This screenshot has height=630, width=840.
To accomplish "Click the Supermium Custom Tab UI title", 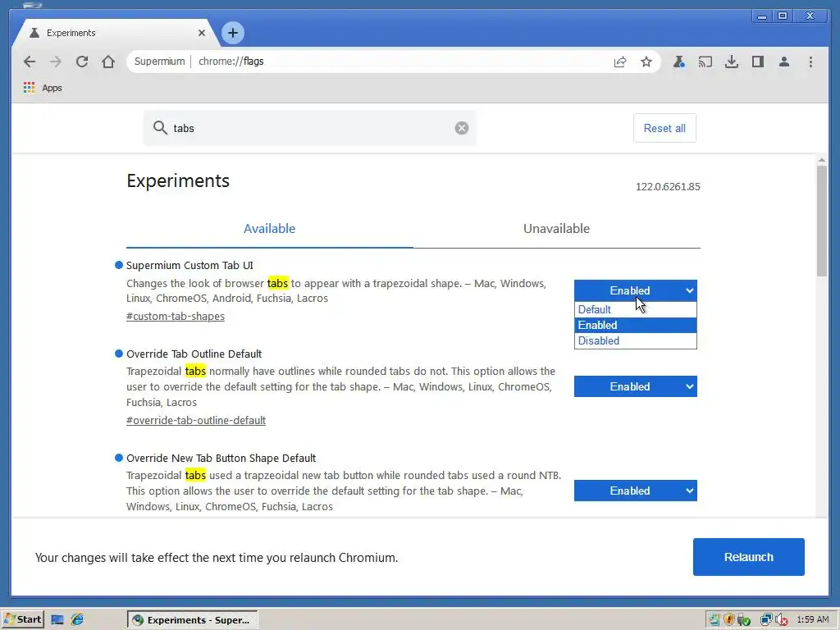I will 189,265.
